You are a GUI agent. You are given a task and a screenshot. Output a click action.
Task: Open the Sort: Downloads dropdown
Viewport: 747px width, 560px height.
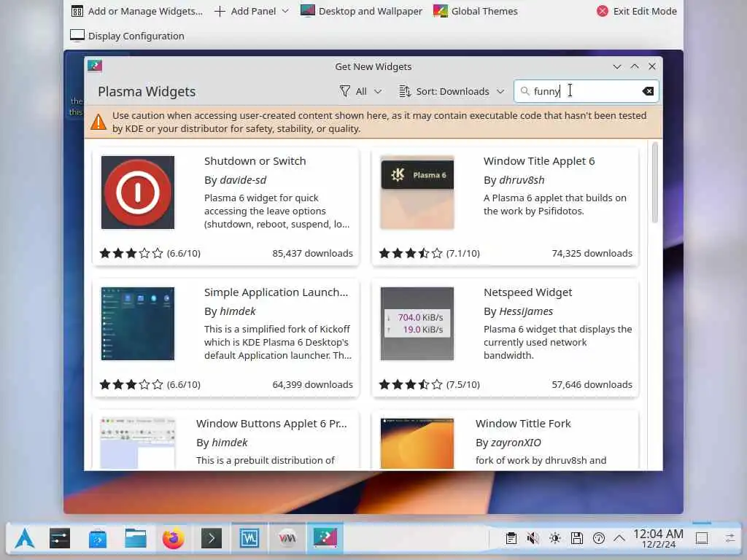(452, 91)
